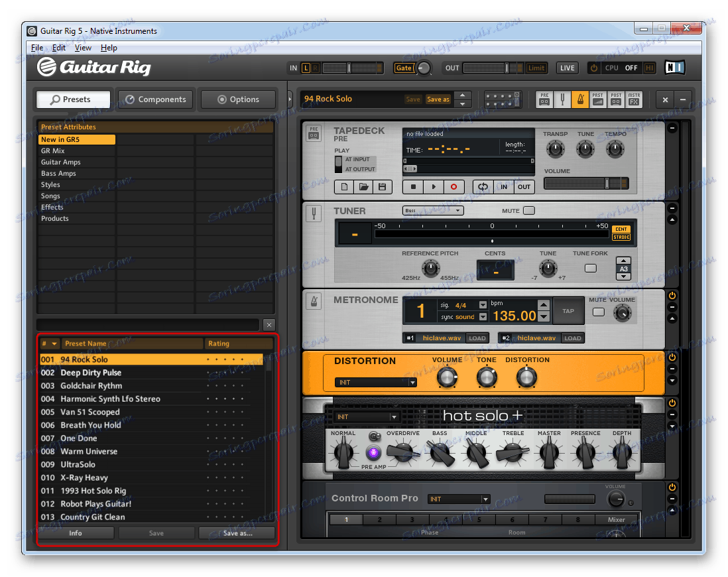Click Save as... below preset list

point(237,533)
